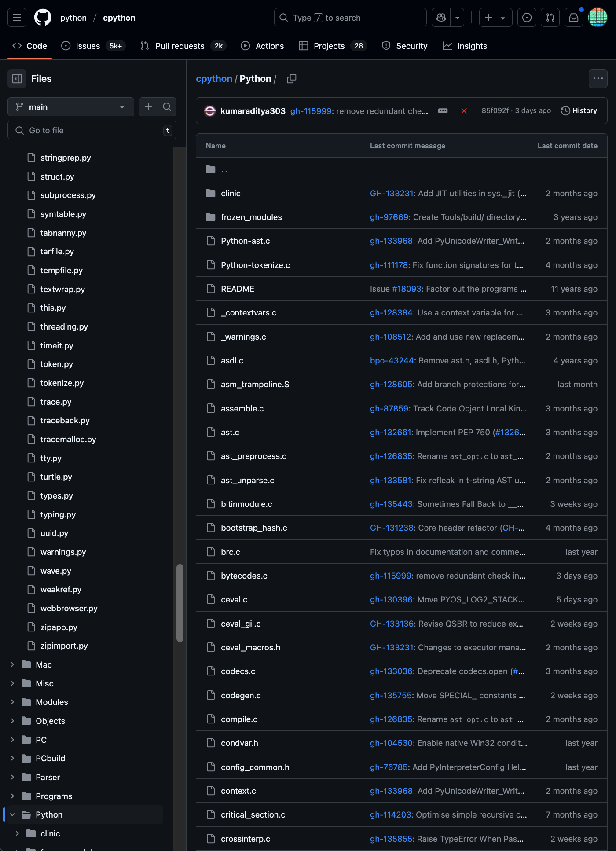Select the PCbuild folder in tree

click(x=51, y=758)
